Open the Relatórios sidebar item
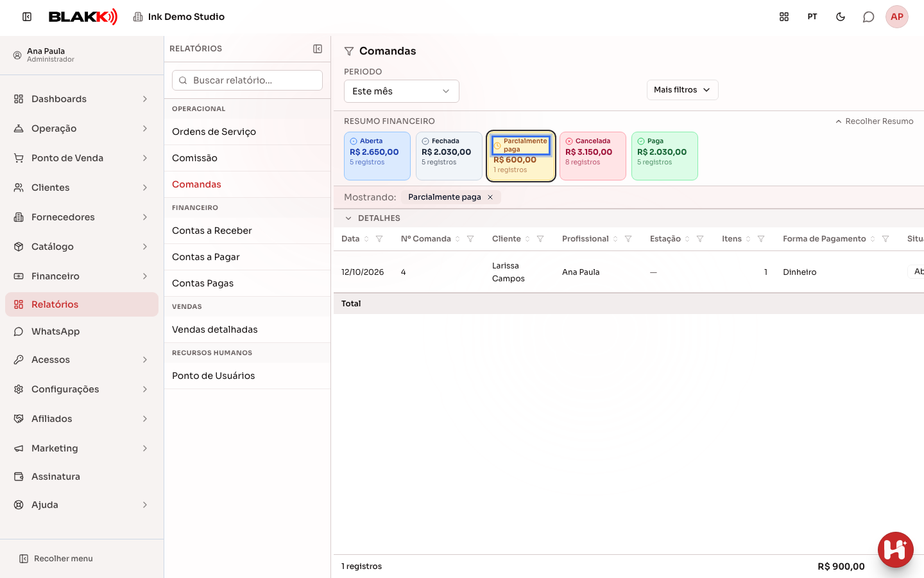Screen dimensions: 924x578 (82, 304)
